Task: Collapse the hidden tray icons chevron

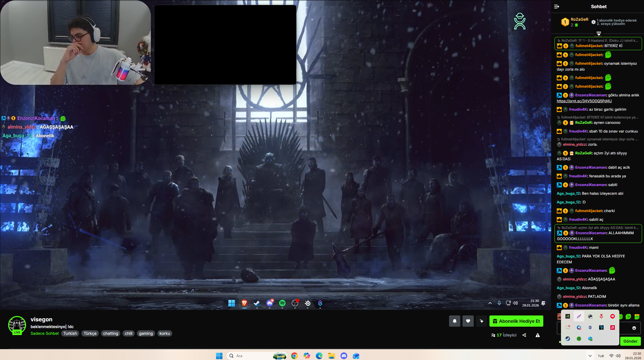Action: tap(590, 356)
